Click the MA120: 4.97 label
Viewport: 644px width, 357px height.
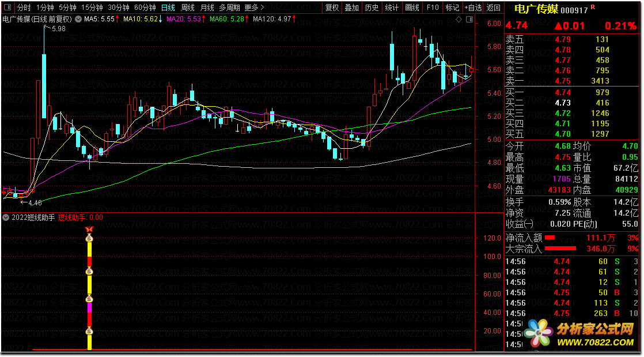272,19
